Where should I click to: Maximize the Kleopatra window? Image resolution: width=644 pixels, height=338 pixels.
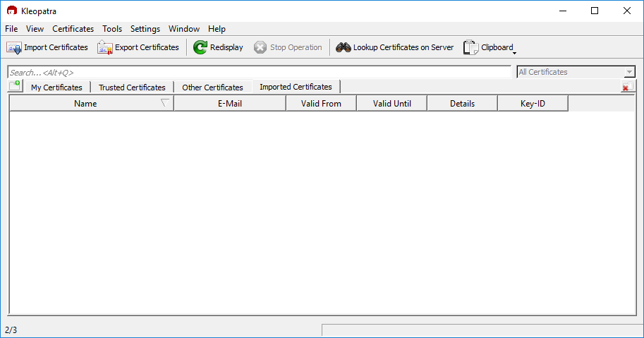pos(595,11)
